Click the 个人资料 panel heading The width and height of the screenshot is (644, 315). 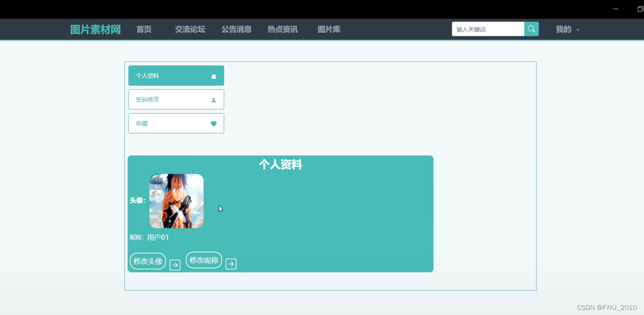281,164
